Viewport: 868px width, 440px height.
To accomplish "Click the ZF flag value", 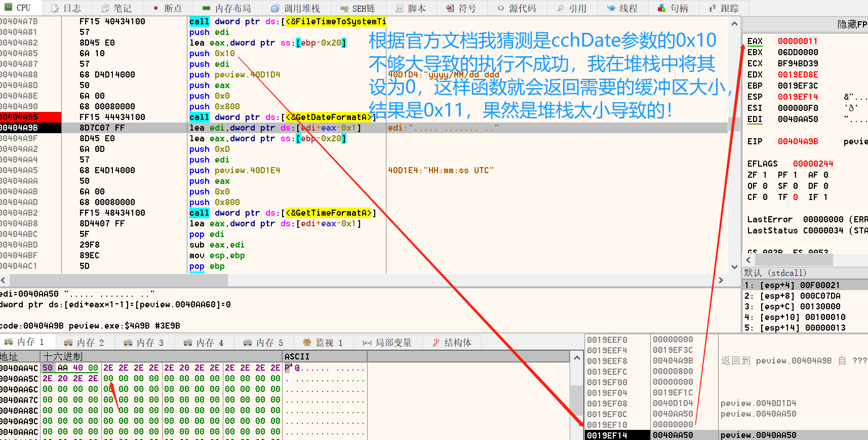I will [x=765, y=175].
